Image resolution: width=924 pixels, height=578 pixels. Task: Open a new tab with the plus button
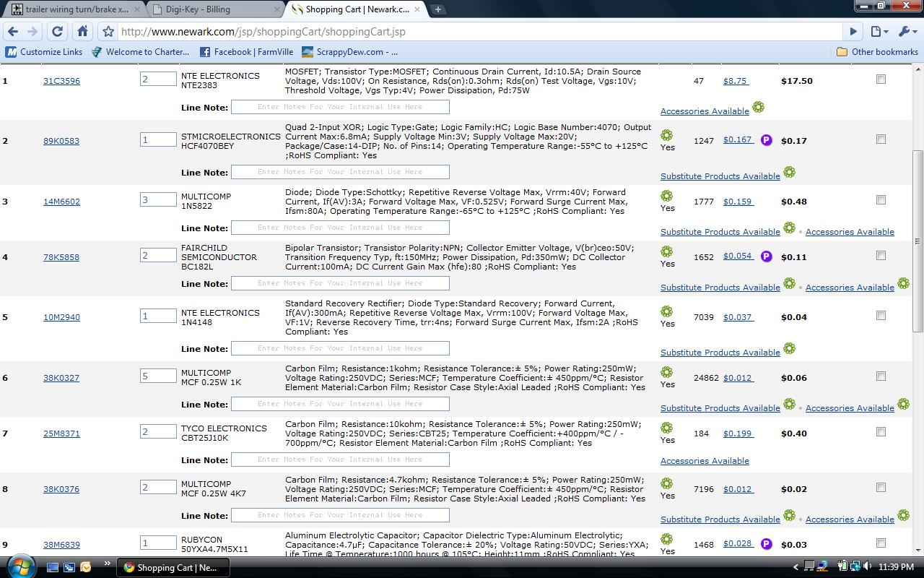pyautogui.click(x=437, y=9)
